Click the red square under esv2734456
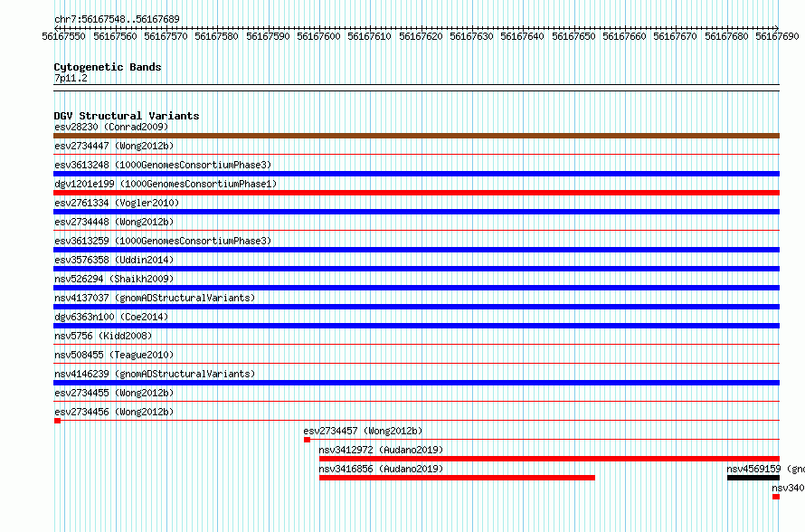The height and width of the screenshot is (532, 805). [57, 421]
